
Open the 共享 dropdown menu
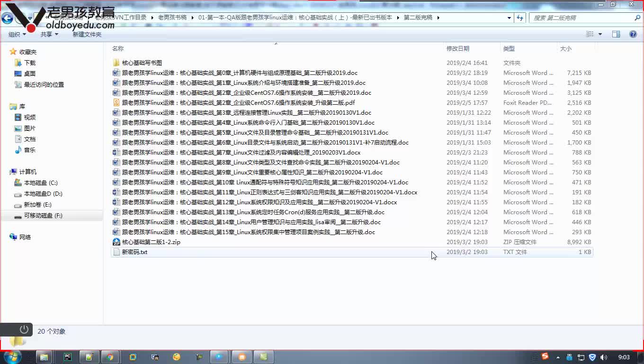click(49, 34)
